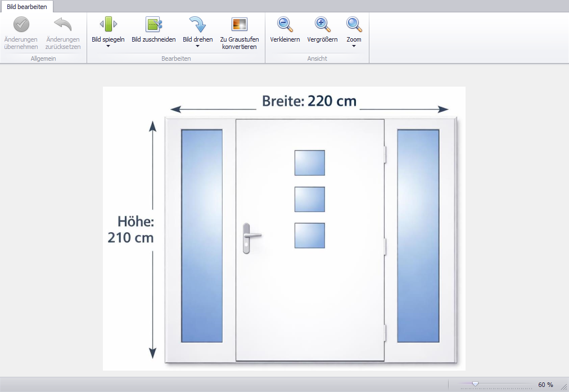Expand the Bild spiegeln dropdown arrow
569x392 pixels.
pyautogui.click(x=108, y=47)
